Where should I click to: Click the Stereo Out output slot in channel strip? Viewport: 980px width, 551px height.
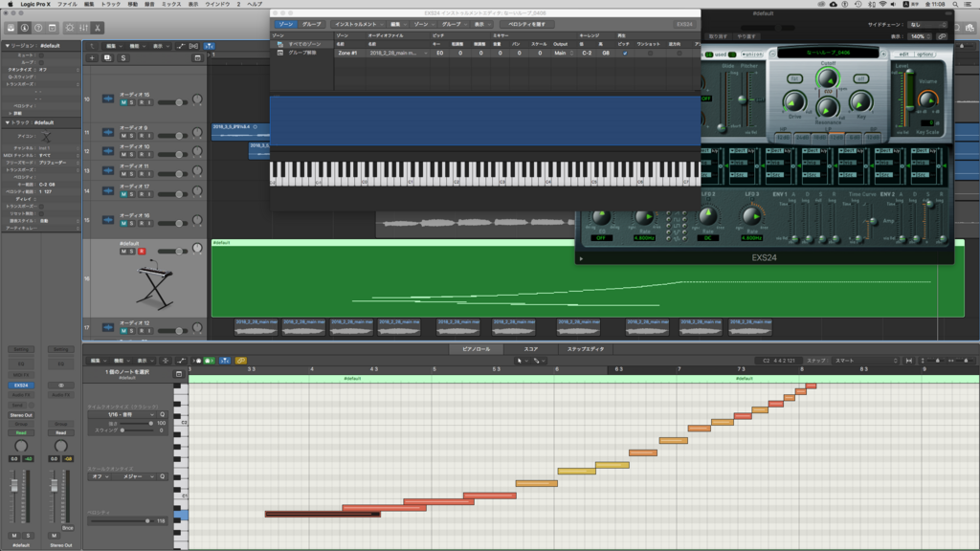point(21,415)
